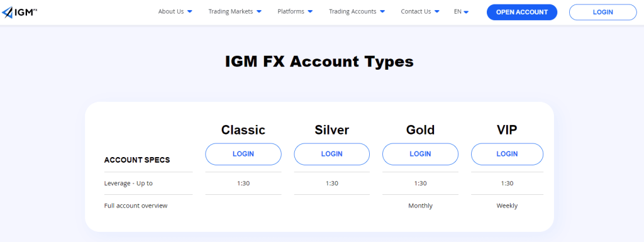
Task: Select the Platforms menu item
Action: 291,11
